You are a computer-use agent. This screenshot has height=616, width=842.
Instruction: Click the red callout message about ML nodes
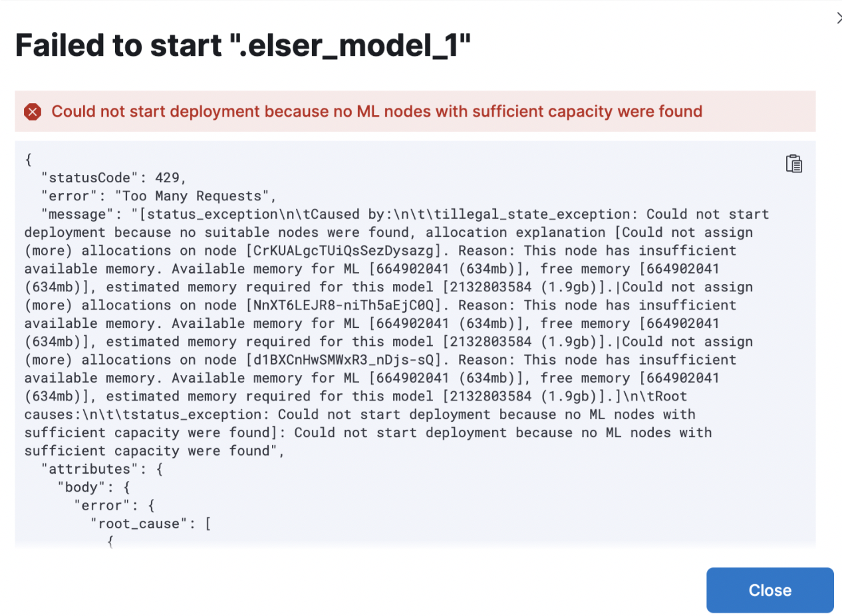[376, 112]
